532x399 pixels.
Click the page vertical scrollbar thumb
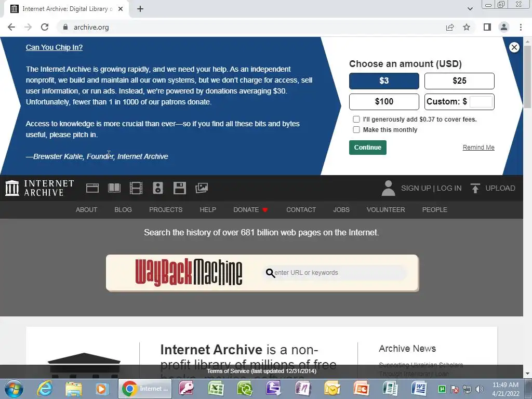[x=527, y=76]
